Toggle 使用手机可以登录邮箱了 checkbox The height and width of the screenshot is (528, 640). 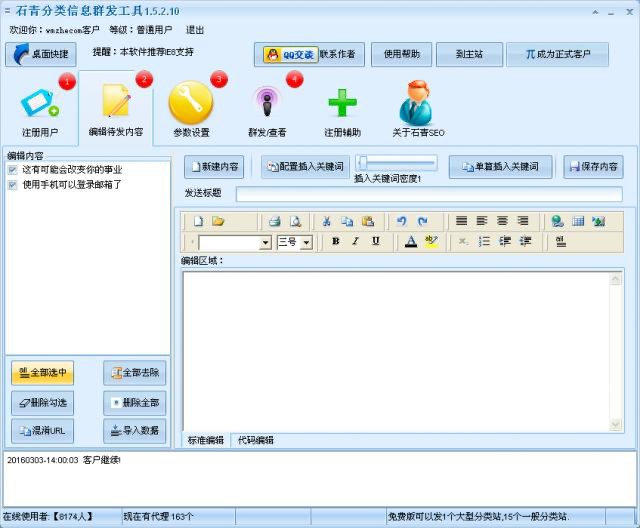click(12, 184)
